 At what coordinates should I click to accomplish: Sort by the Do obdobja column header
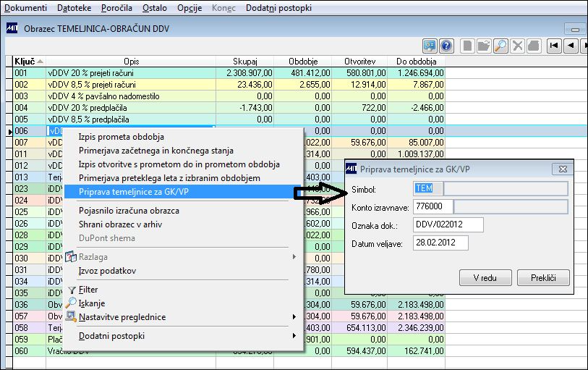coord(417,62)
